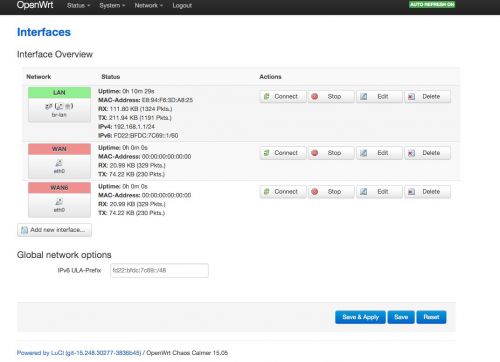Click Delete for the WAN interface

427,153
